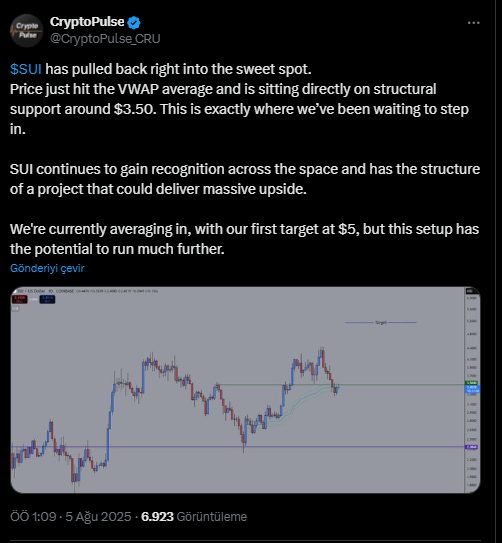
Task: Click the post timestamp ÖÖ 1:09
Action: (33, 517)
